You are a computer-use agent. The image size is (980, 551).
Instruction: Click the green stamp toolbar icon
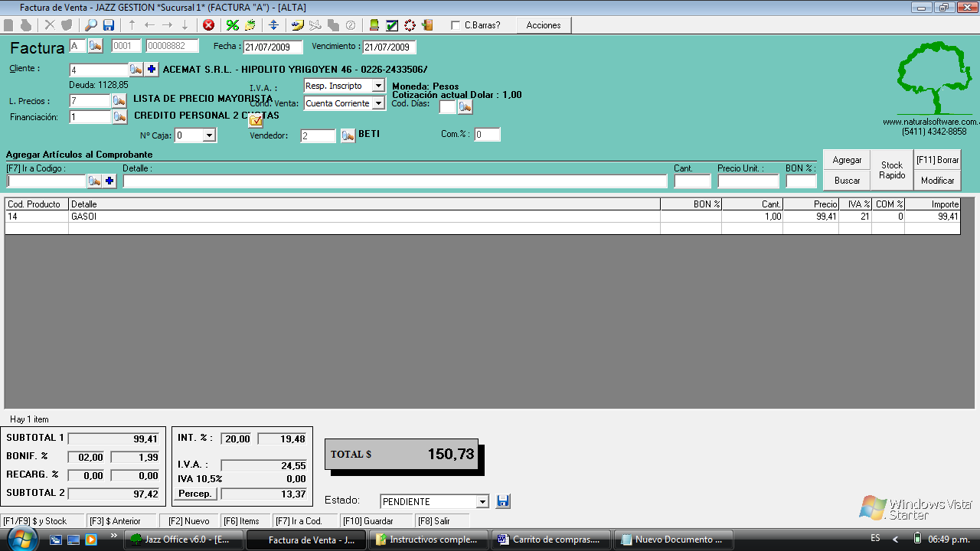click(x=374, y=25)
